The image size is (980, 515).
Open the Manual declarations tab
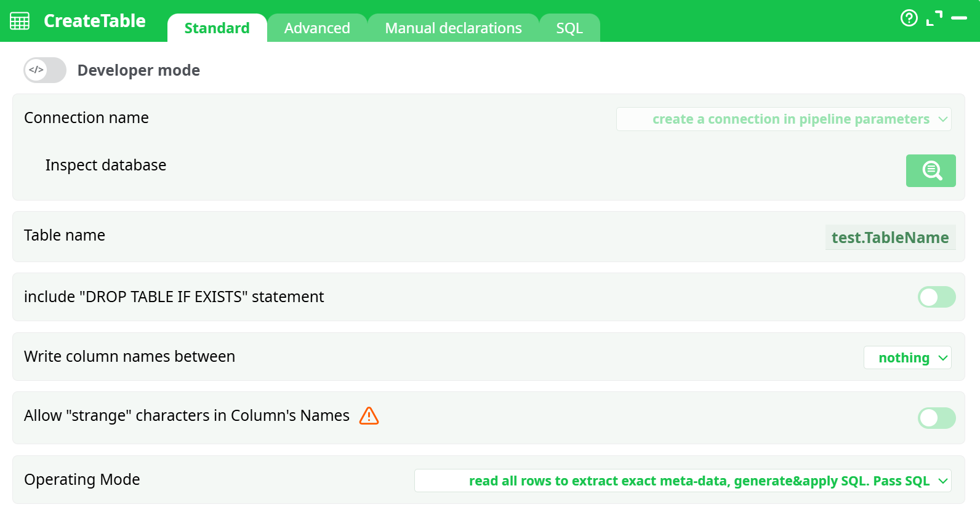click(453, 28)
